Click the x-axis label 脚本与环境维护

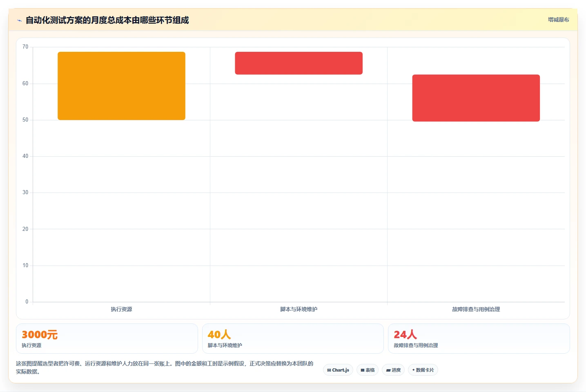click(x=299, y=309)
